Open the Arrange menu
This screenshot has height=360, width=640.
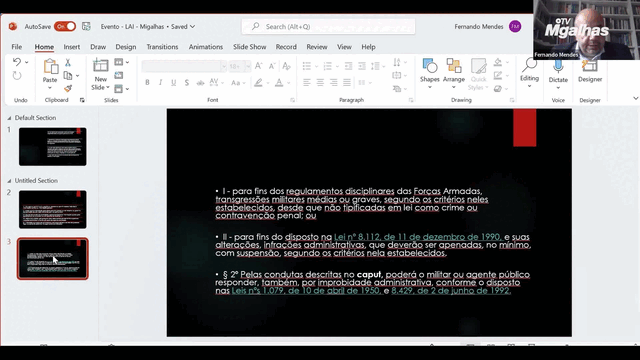[453, 73]
